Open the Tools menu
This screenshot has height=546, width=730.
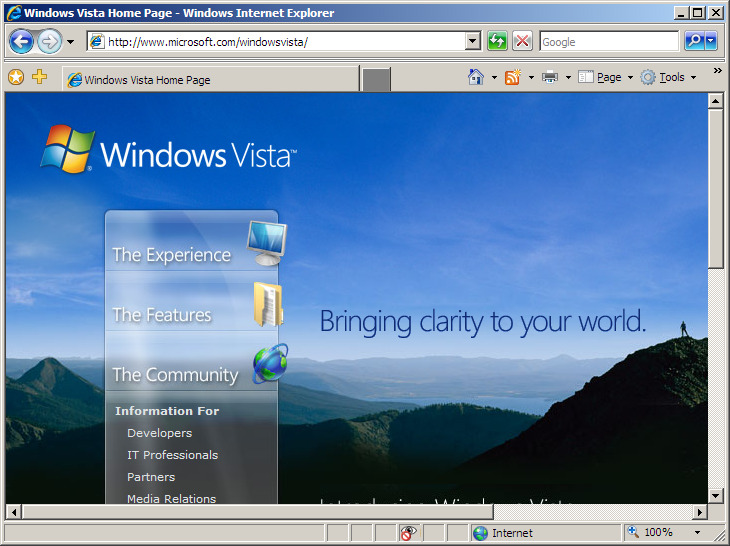pyautogui.click(x=668, y=77)
